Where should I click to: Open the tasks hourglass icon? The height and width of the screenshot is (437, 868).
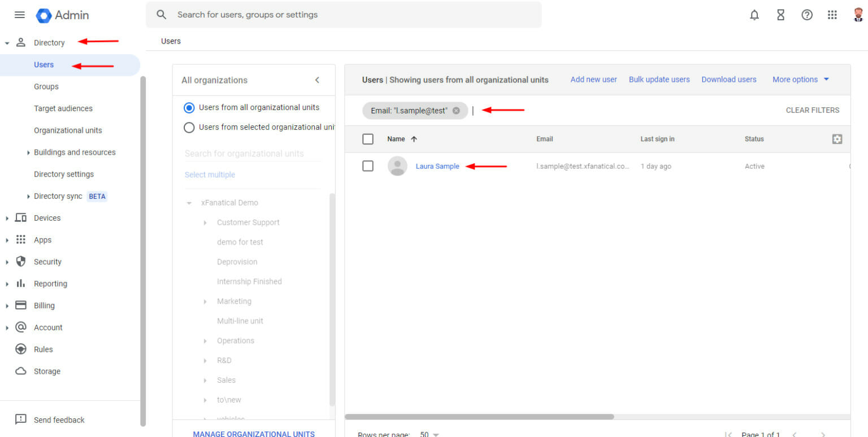(x=780, y=15)
